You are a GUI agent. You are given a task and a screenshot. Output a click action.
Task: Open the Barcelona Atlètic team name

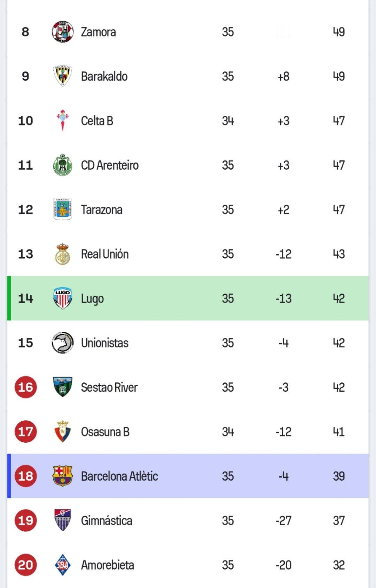[x=119, y=476]
